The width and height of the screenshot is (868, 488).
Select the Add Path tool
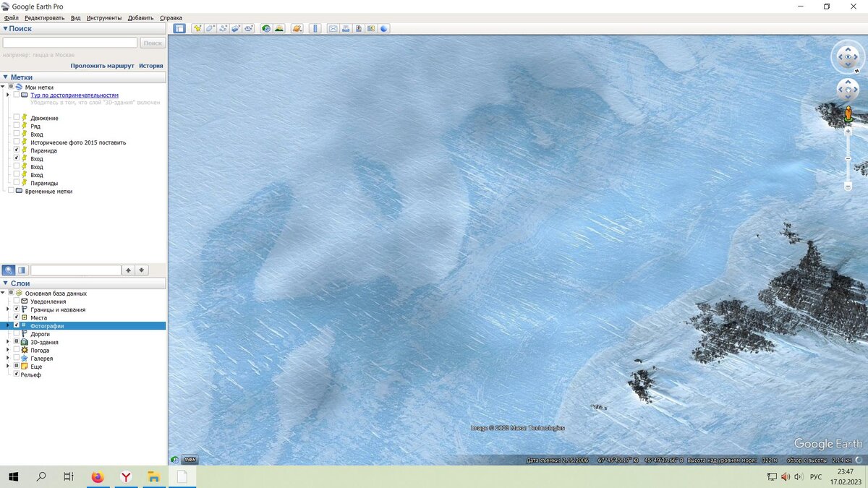[223, 28]
